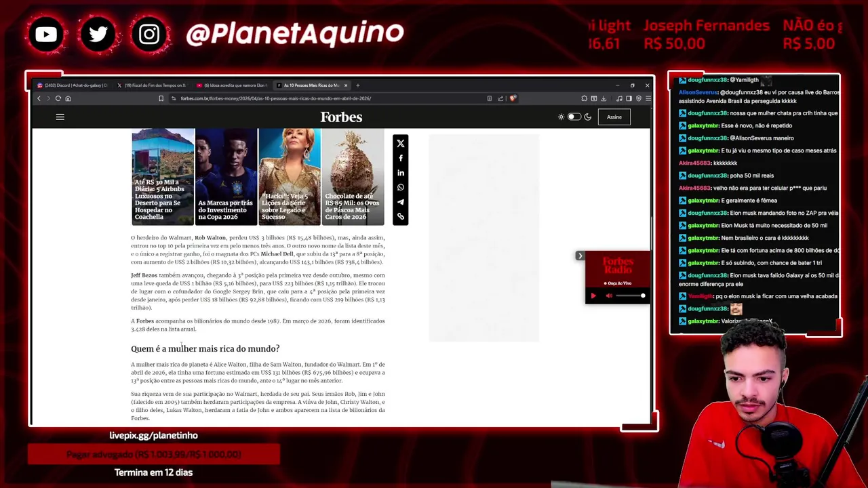Click Joseph Fernandes R$ 50,00 donation ticker
The width and height of the screenshot is (868, 488).
707,35
